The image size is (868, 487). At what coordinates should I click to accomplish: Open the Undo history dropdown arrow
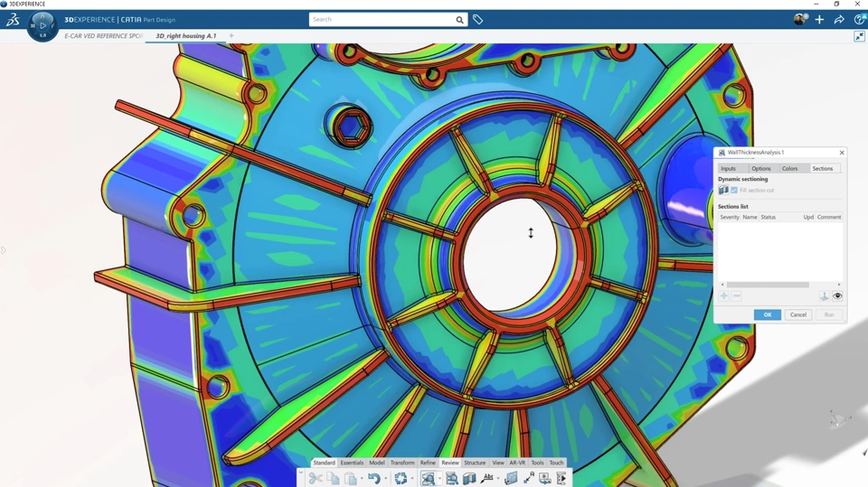pos(385,479)
